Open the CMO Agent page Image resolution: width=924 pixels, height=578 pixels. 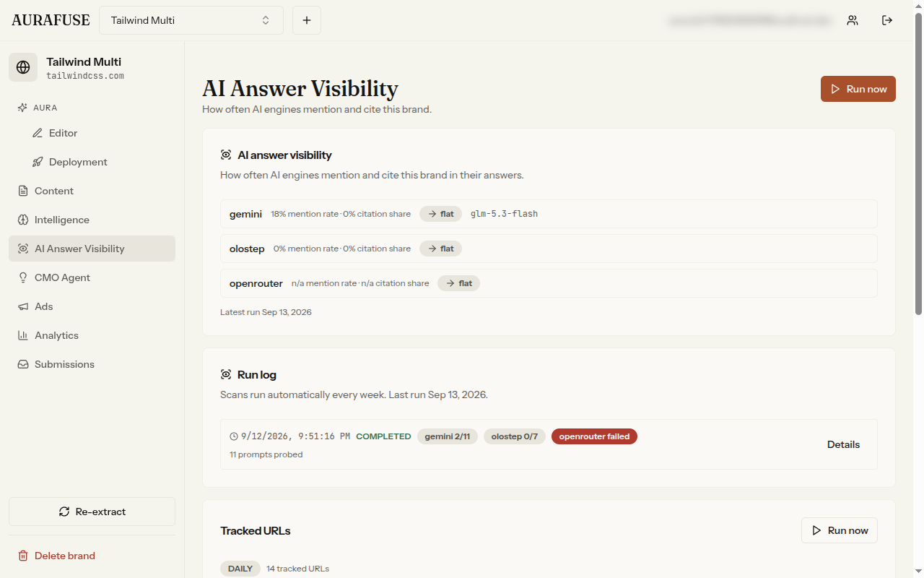click(x=92, y=277)
